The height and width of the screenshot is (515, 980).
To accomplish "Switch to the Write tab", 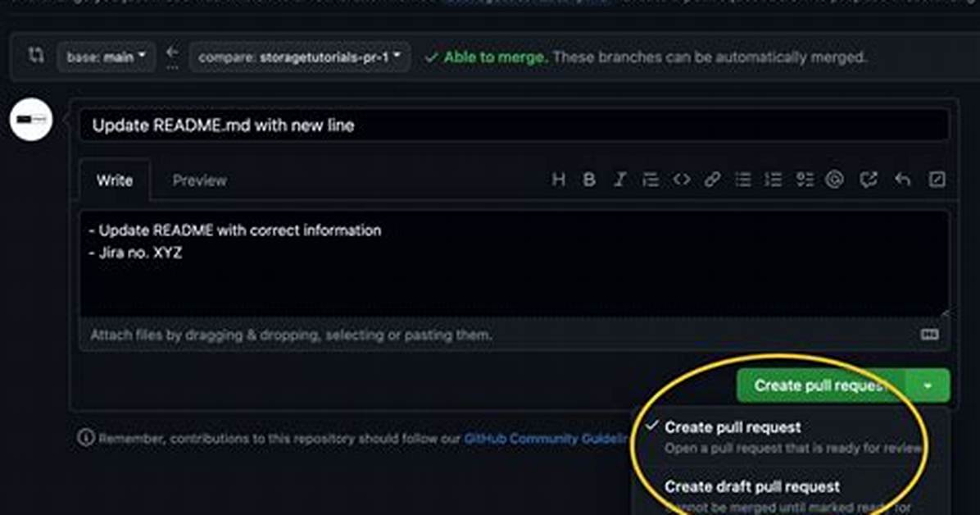I will (x=115, y=181).
